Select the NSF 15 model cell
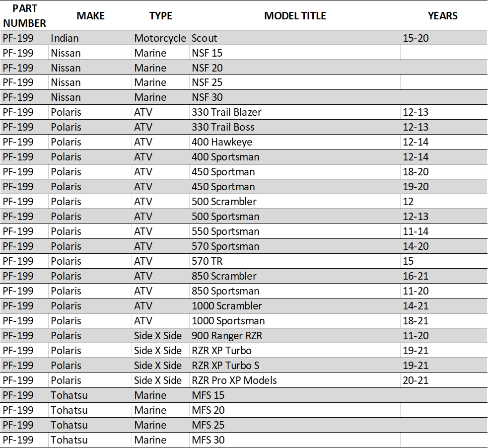488x448 pixels. pyautogui.click(x=295, y=53)
